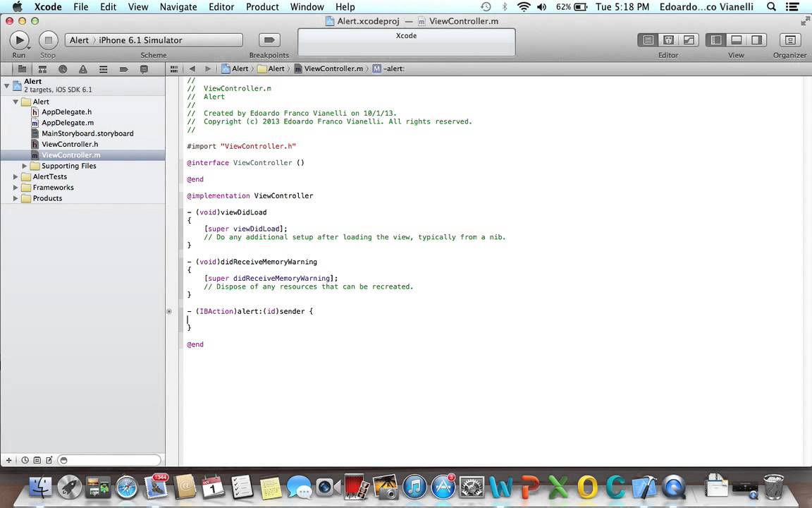Toggle Breakpoints button in toolbar
This screenshot has height=508, width=812.
pyautogui.click(x=269, y=40)
